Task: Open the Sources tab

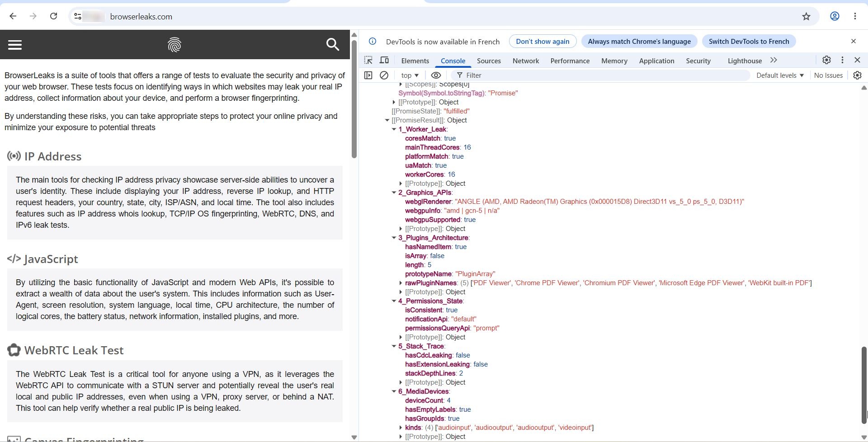Action: pos(489,61)
